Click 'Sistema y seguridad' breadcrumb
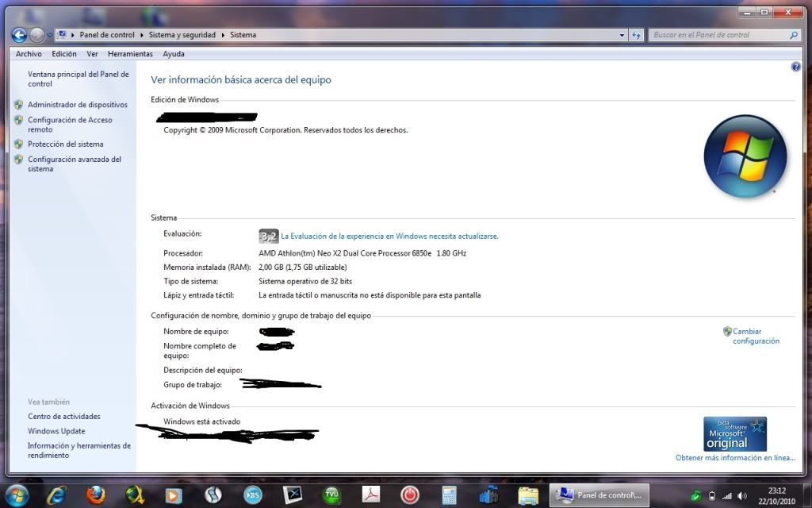Viewport: 812px width, 508px height. pyautogui.click(x=182, y=35)
